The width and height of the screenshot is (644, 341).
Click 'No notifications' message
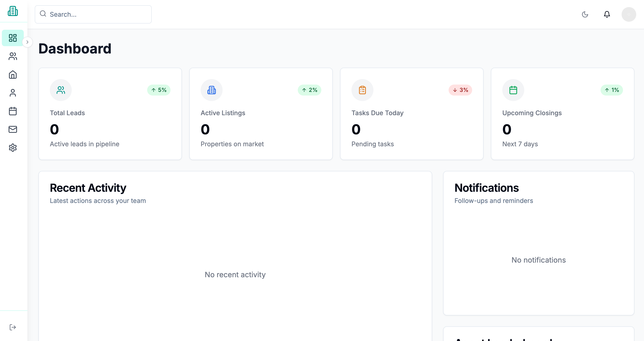pyautogui.click(x=538, y=260)
